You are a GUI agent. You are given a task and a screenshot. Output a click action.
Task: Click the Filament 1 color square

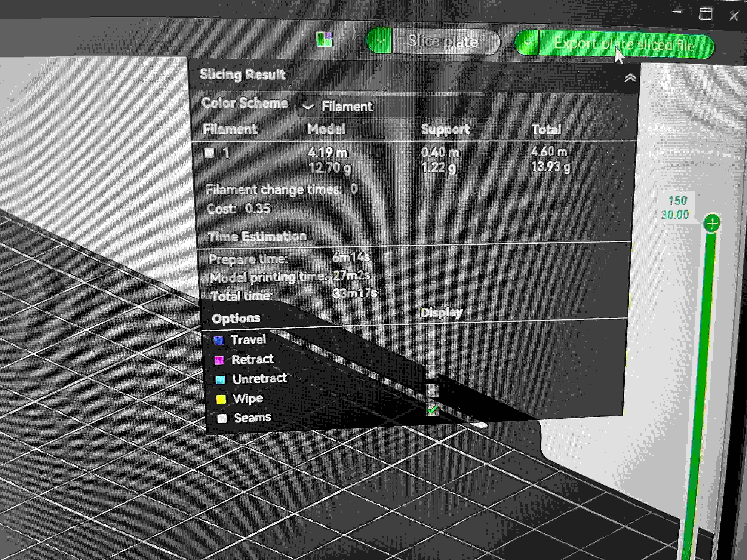(210, 153)
